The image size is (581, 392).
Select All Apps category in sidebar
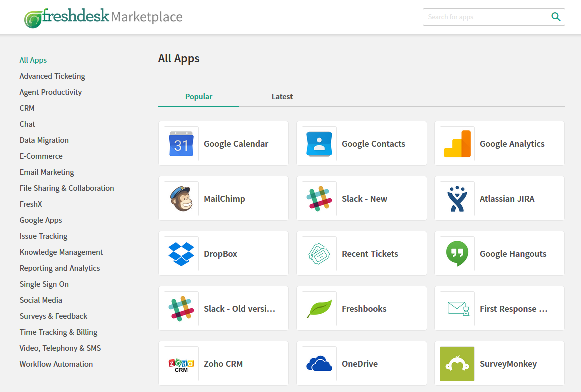(x=33, y=60)
